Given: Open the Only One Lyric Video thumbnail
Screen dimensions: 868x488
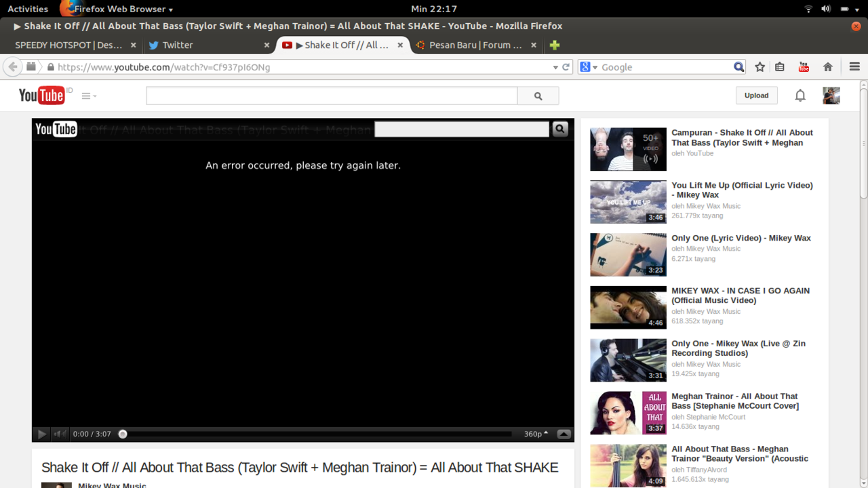Looking at the screenshot, I should click(628, 255).
